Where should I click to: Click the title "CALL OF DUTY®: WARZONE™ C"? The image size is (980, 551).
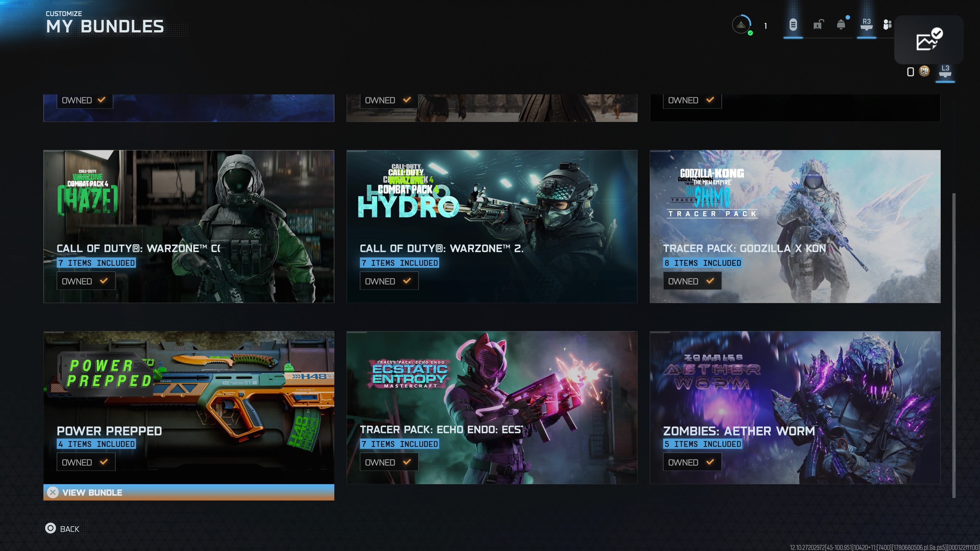139,248
